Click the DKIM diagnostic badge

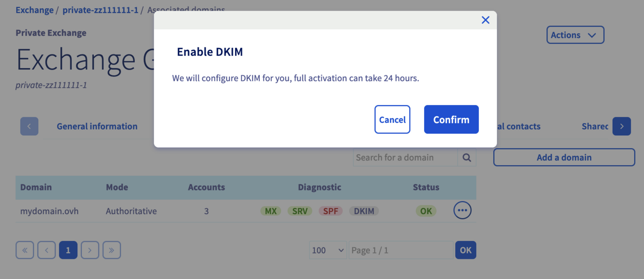pyautogui.click(x=364, y=211)
